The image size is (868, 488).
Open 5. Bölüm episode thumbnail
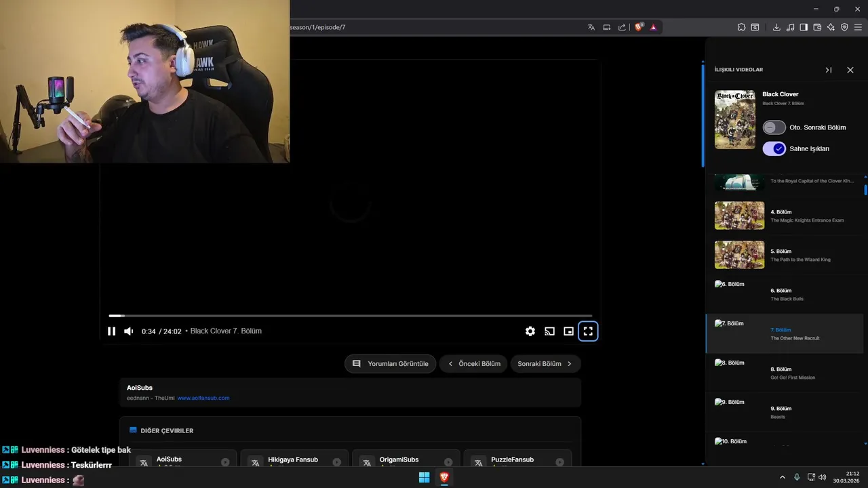(x=739, y=255)
